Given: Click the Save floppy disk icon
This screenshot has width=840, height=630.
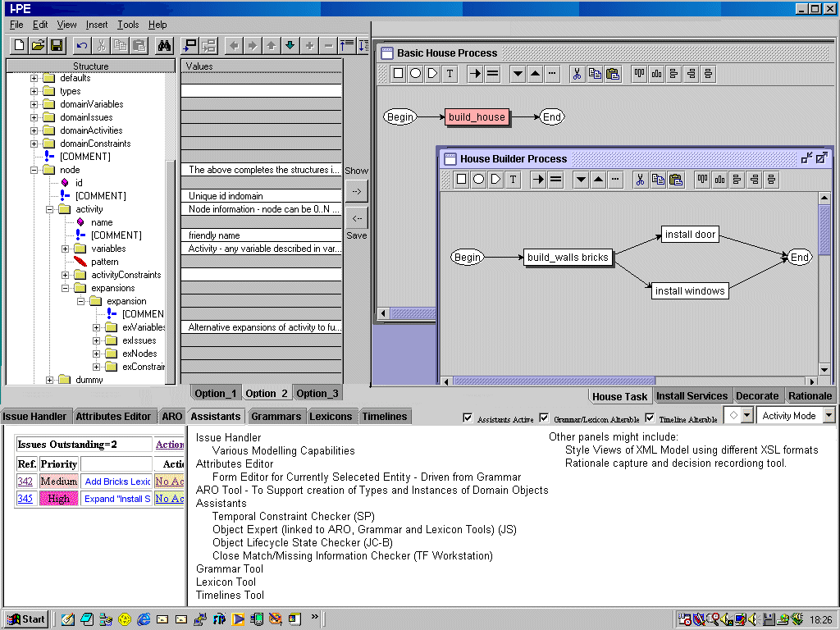Looking at the screenshot, I should [x=57, y=45].
